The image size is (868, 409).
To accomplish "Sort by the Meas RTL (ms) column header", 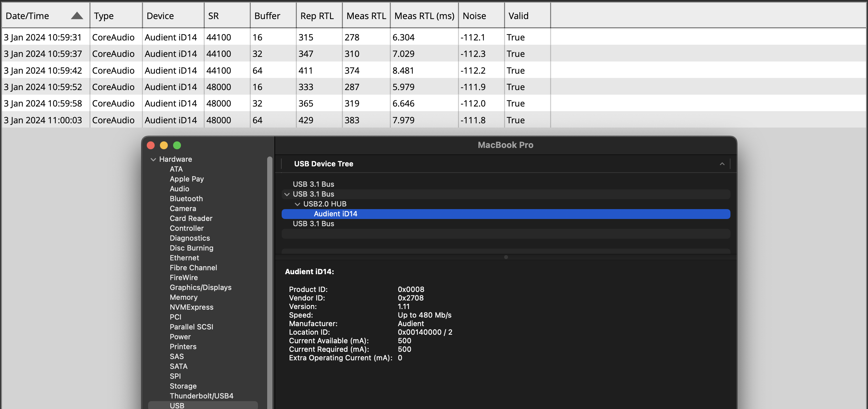I will [424, 16].
